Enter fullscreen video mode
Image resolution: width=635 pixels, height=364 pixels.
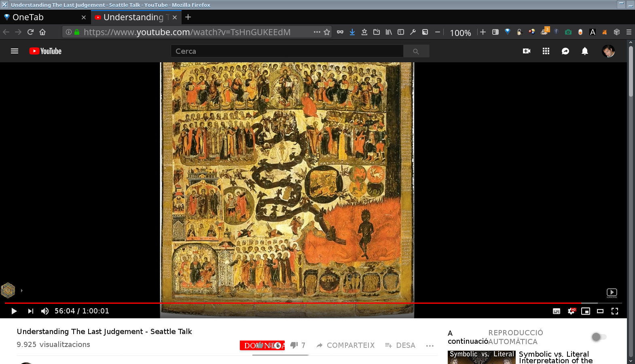[x=615, y=311]
